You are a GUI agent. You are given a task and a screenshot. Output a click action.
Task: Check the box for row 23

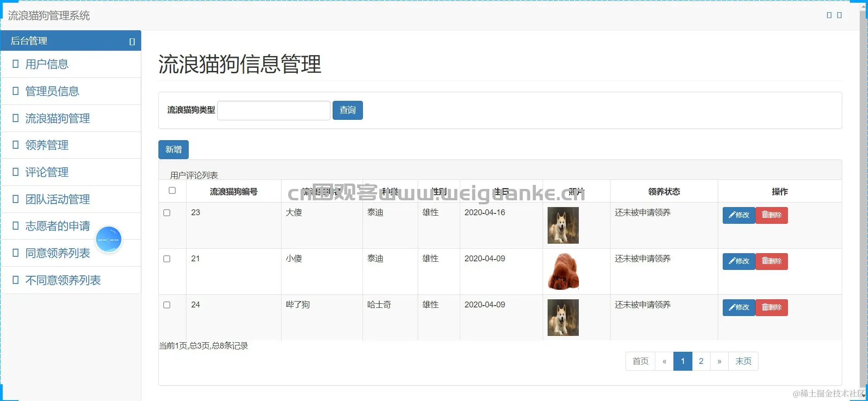(x=167, y=212)
